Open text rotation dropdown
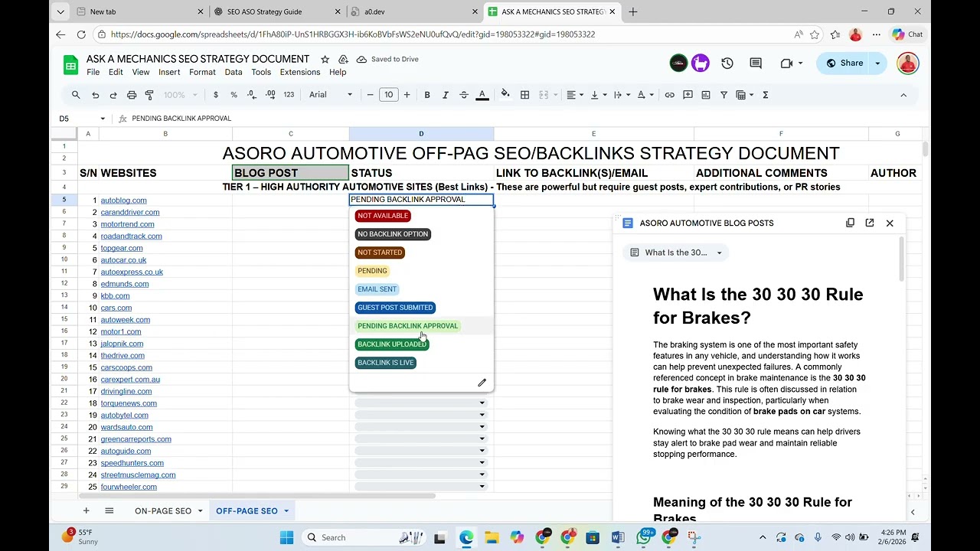Image resolution: width=980 pixels, height=551 pixels. point(645,95)
